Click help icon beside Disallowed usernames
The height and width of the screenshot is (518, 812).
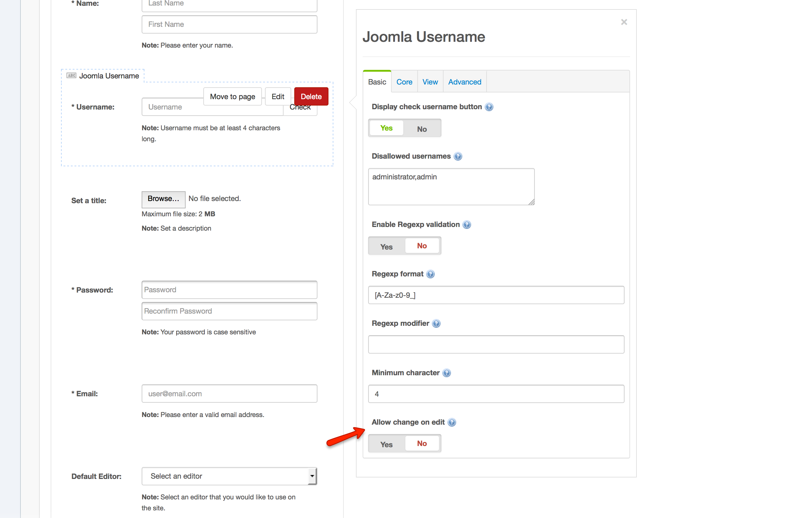pos(458,156)
